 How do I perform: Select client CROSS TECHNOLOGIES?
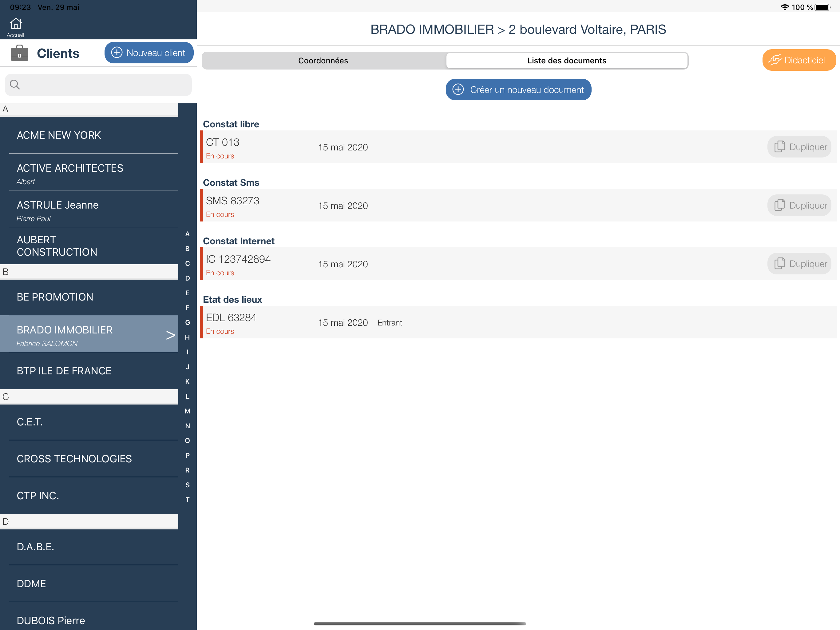pos(89,459)
